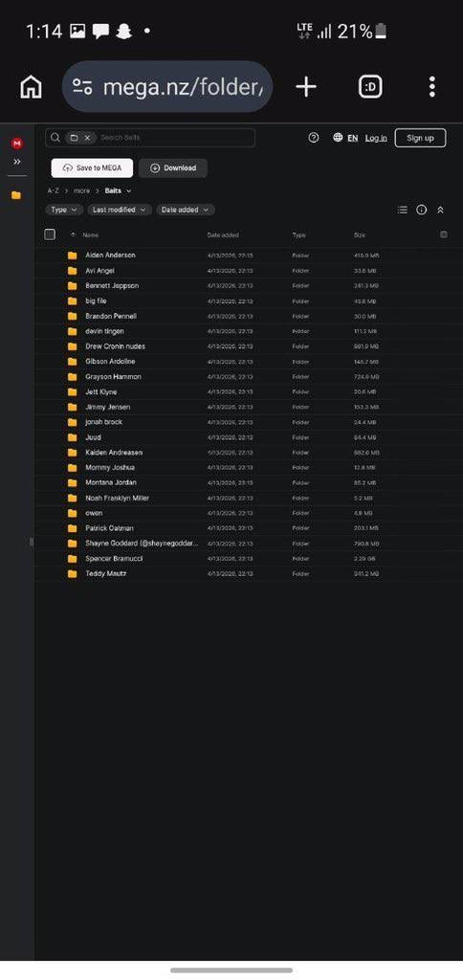This screenshot has height=980, width=463.
Task: Select the 'big file' folder icon
Action: point(73,301)
